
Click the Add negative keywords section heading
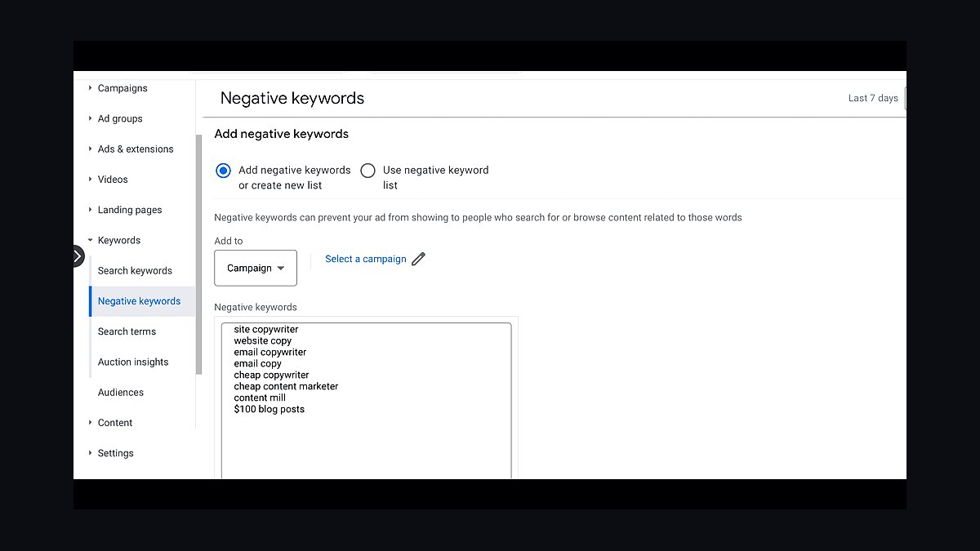282,134
